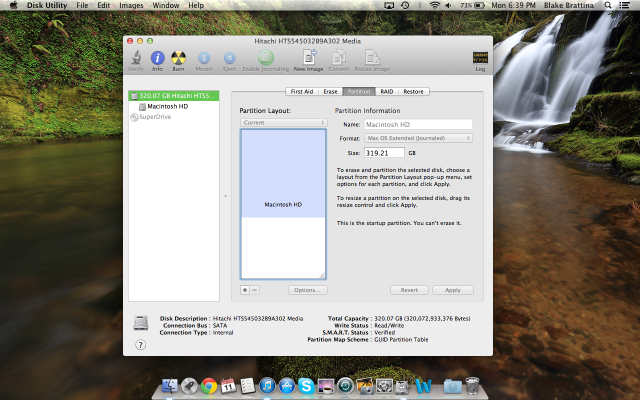Image resolution: width=640 pixels, height=400 pixels.
Task: Open the Blake Brattina user menu
Action: (x=569, y=5)
